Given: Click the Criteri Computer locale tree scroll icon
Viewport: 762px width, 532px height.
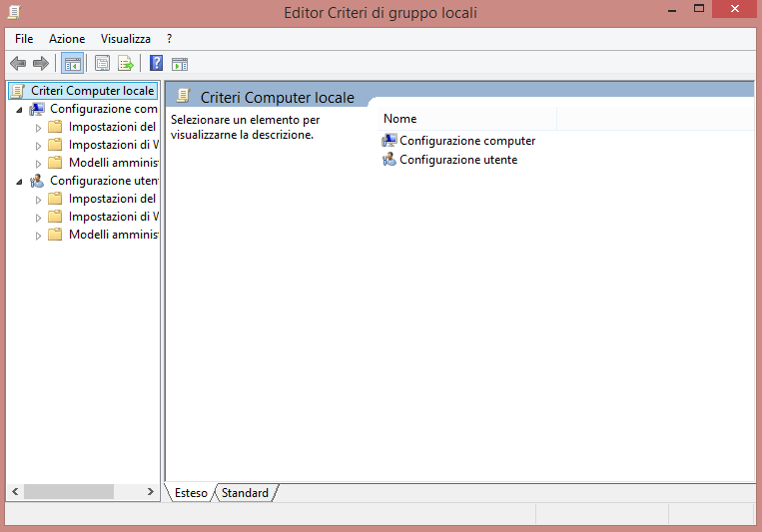Looking at the screenshot, I should tap(18, 91).
